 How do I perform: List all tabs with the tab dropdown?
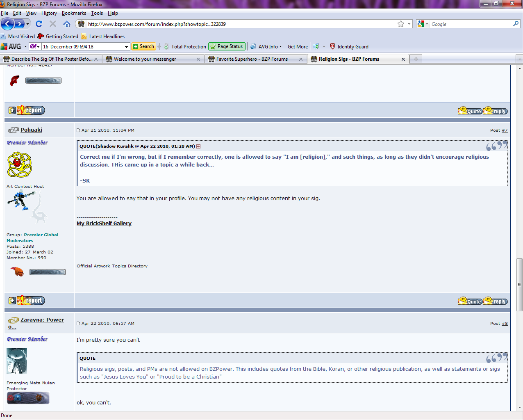520,59
